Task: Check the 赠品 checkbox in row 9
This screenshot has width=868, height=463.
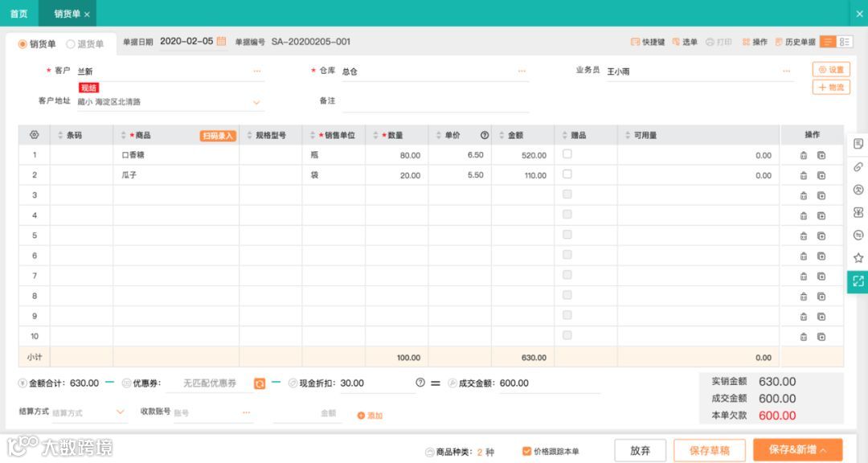Action: (567, 315)
